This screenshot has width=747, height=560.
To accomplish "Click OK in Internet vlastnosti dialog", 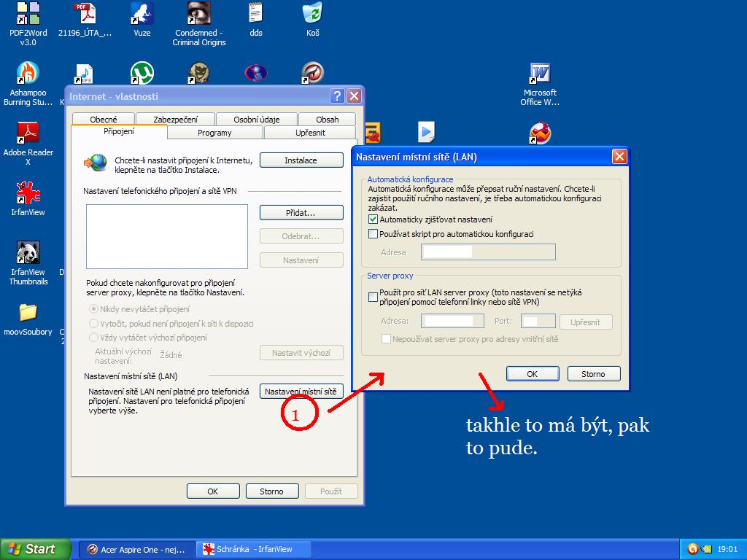I will point(213,491).
